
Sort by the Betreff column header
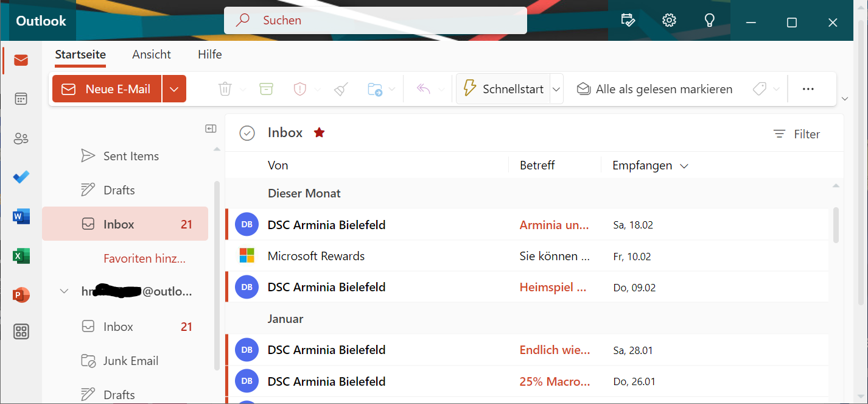[x=537, y=166]
